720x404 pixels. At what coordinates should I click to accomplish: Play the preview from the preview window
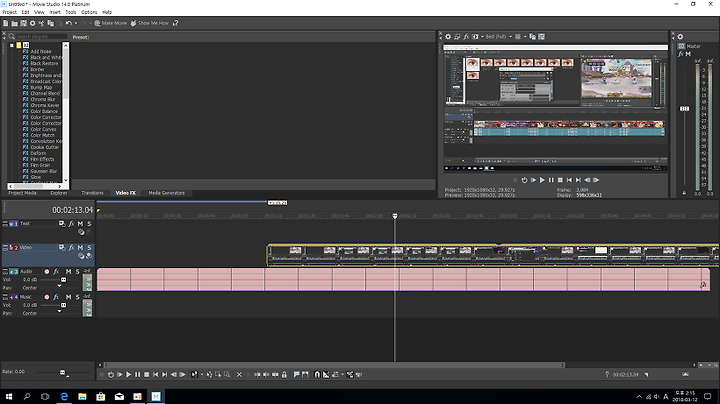[x=542, y=180]
